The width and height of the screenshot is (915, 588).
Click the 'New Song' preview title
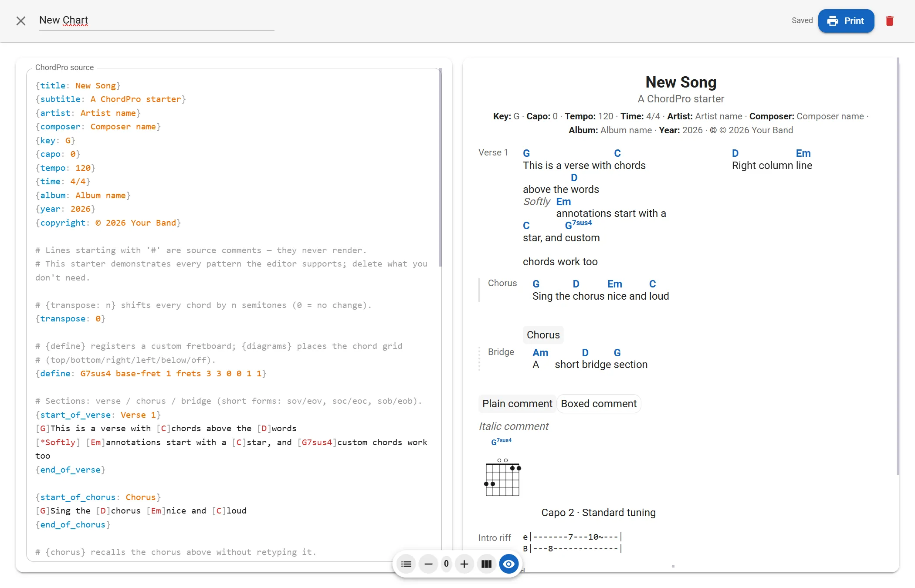pyautogui.click(x=681, y=82)
